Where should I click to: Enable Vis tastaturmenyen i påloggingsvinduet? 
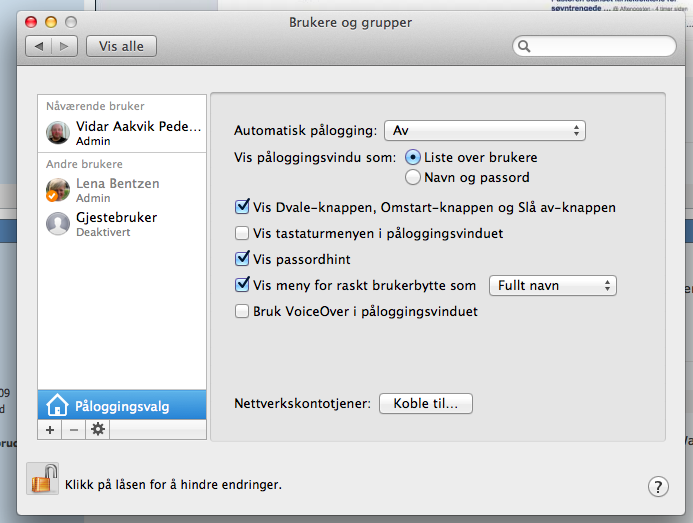pyautogui.click(x=242, y=233)
